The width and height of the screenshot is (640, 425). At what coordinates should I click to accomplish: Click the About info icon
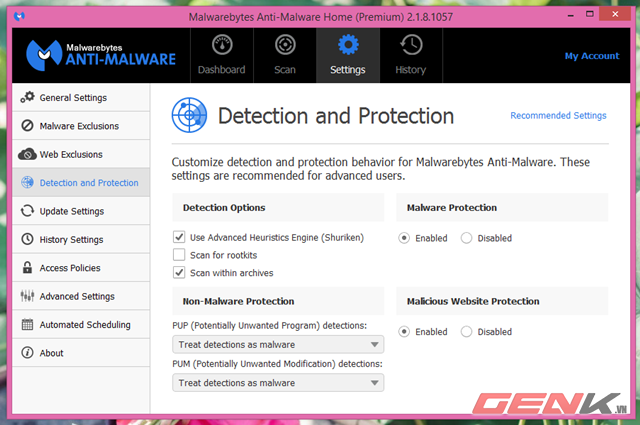click(27, 352)
